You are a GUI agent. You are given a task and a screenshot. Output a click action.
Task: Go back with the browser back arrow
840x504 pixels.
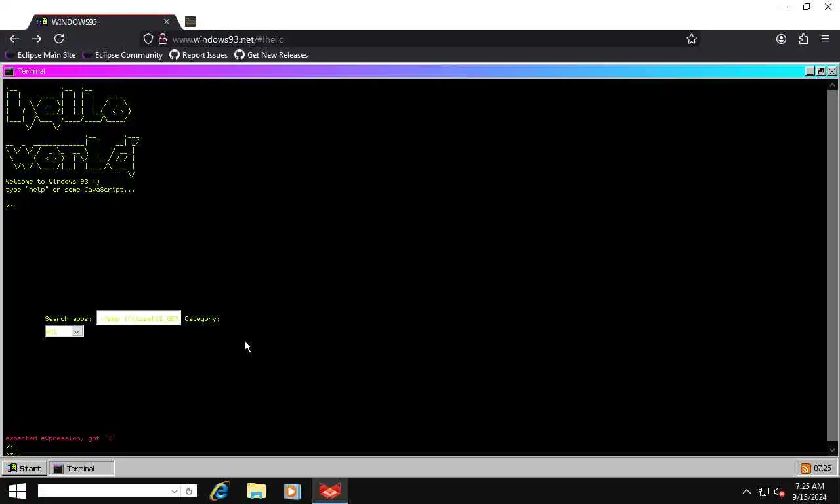point(14,39)
